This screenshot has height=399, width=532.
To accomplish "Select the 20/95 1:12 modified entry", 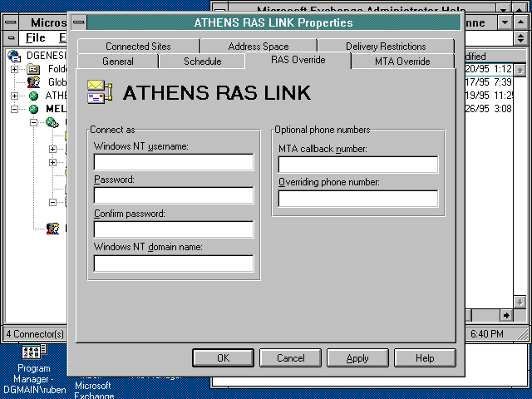I will [488, 69].
